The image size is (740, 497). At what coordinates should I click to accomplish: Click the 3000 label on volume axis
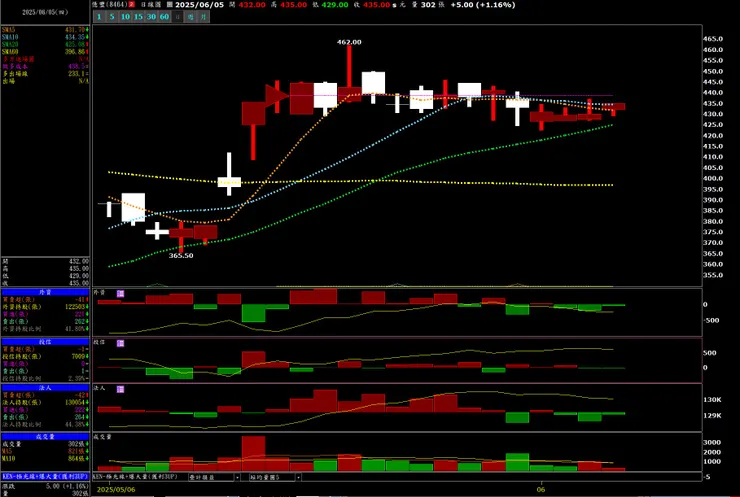point(712,442)
